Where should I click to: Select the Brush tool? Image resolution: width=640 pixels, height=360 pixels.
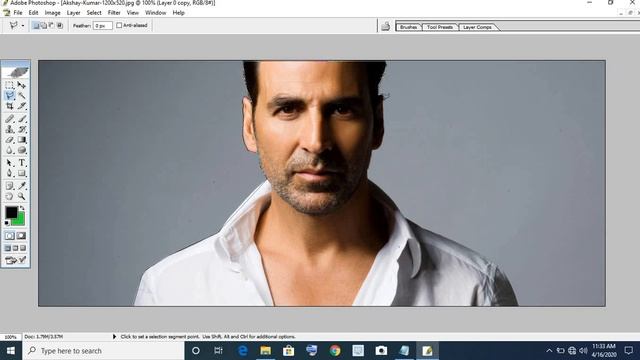click(x=22, y=119)
